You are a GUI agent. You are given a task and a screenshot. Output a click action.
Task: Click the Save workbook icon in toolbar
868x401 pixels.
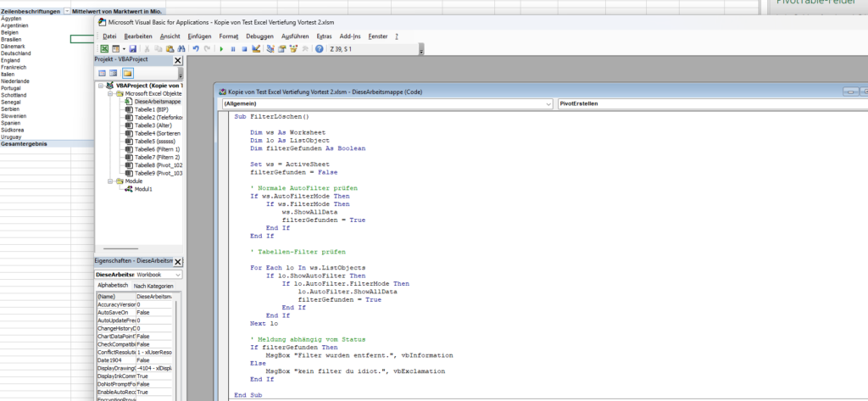tap(134, 49)
